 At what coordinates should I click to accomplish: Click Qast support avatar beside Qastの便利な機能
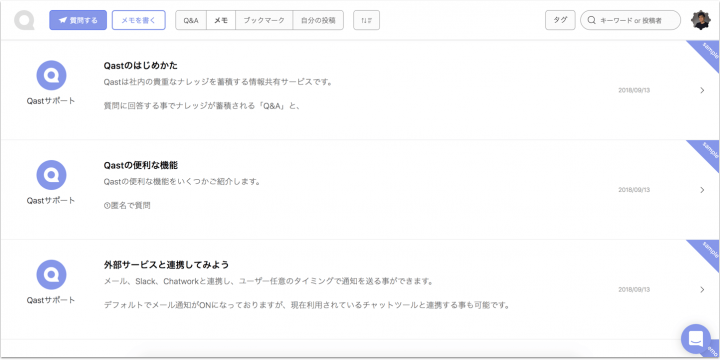click(51, 175)
